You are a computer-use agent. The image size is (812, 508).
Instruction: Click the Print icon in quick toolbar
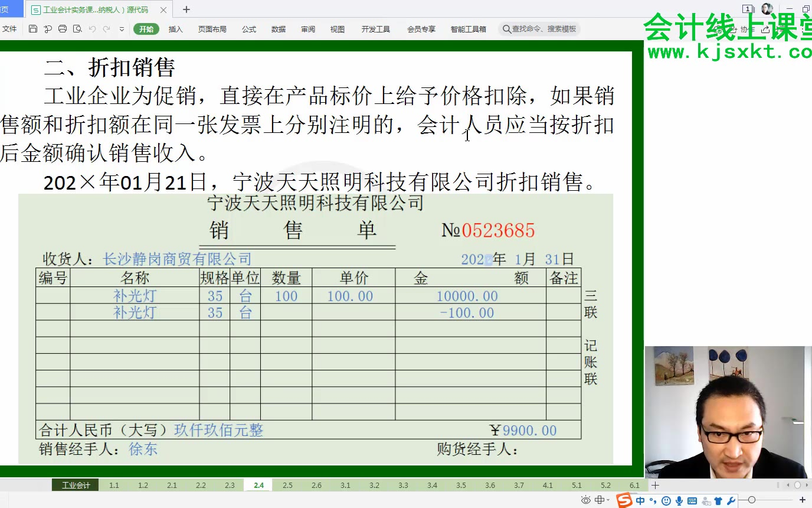click(x=63, y=29)
